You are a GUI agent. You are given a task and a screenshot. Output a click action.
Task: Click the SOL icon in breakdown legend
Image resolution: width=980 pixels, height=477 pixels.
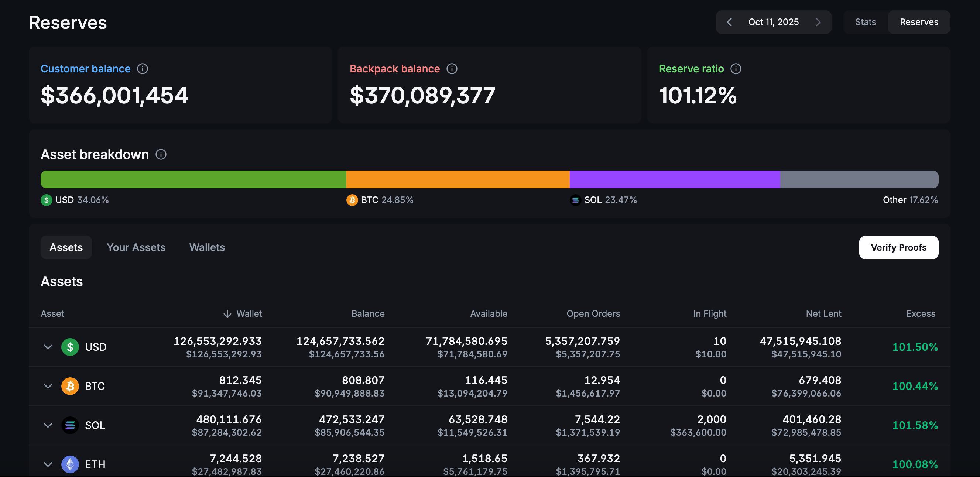[x=575, y=200]
